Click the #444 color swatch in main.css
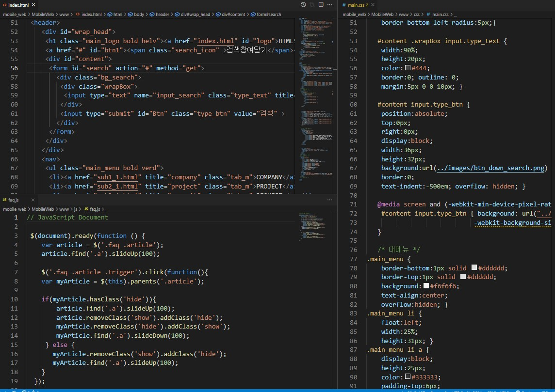The width and height of the screenshot is (555, 392). (x=408, y=68)
